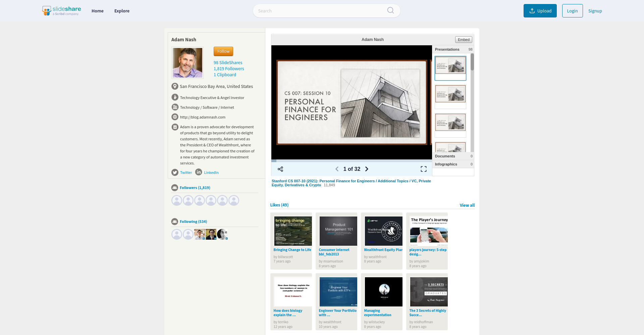Viewport: 644px width, 335px height.
Task: Open Engineer Your Portfolio thumbnail
Action: [338, 292]
